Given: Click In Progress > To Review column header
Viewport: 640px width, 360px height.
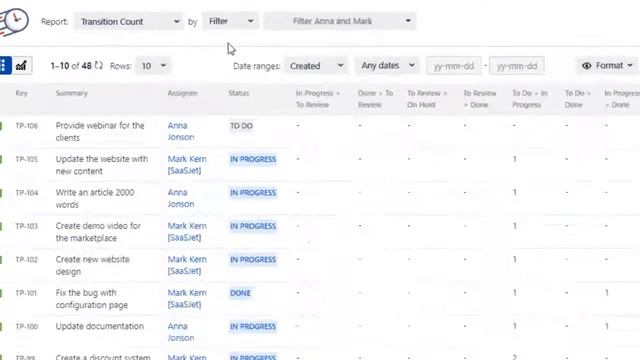Looking at the screenshot, I should click(318, 99).
